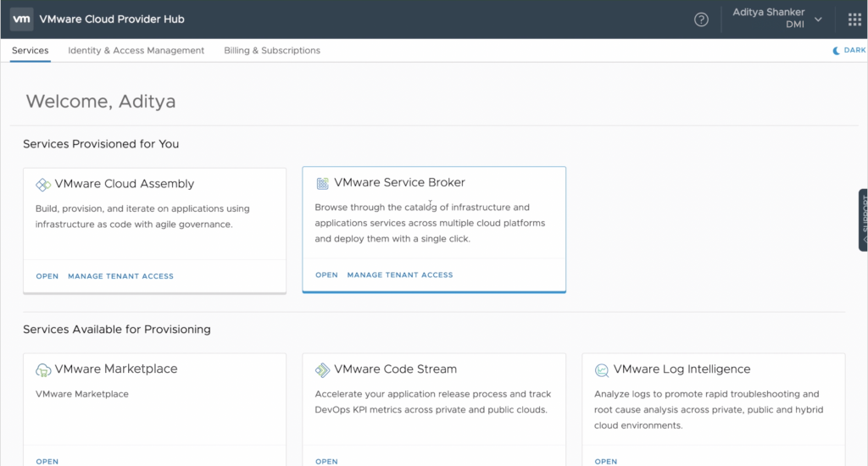868x466 pixels.
Task: Manage tenant access for Service Broker
Action: [x=400, y=275]
